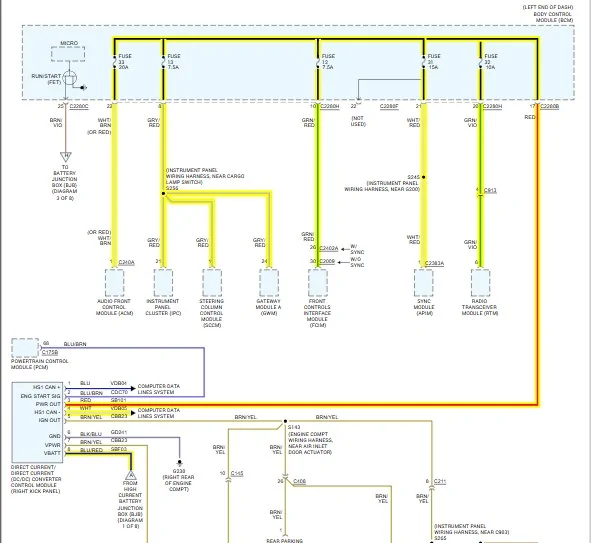
Task: Click the triangle arrow to Battery Junction Box
Action: click(66, 157)
